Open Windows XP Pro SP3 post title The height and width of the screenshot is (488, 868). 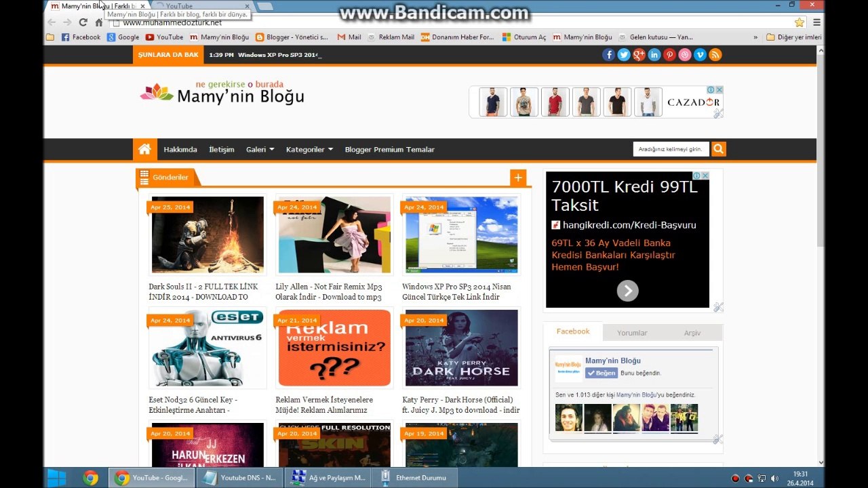tap(456, 291)
